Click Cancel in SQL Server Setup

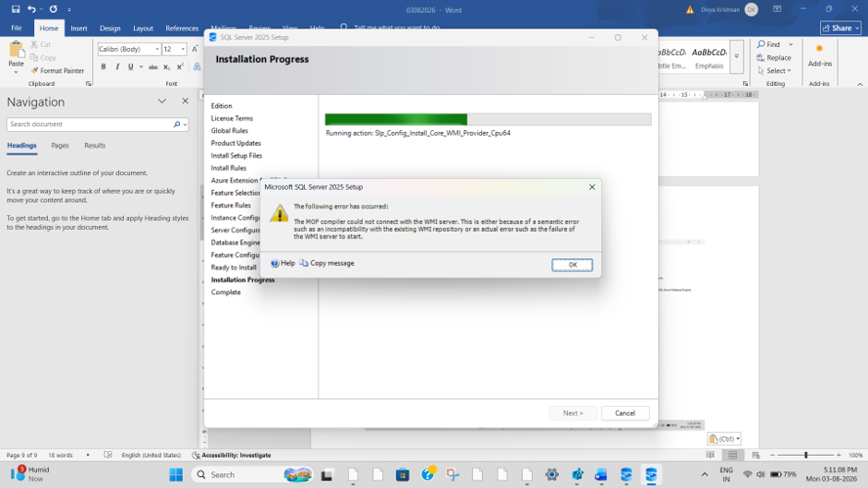[x=625, y=413]
